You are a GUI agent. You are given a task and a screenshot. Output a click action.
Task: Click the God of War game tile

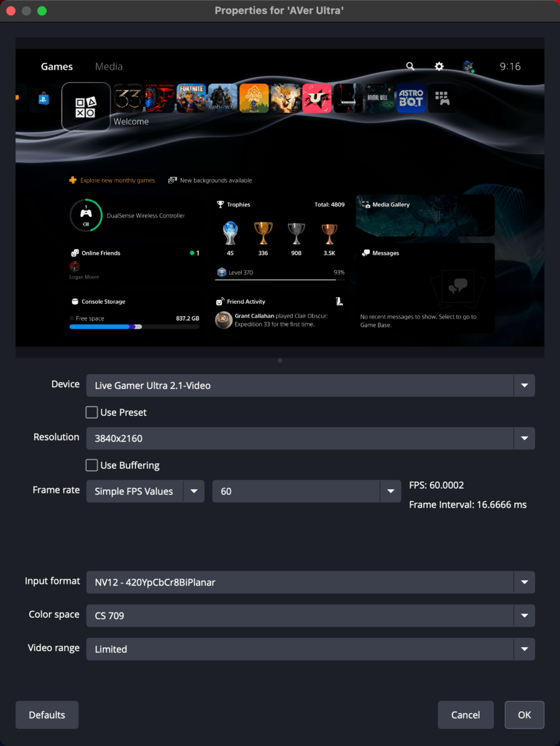coord(223,98)
